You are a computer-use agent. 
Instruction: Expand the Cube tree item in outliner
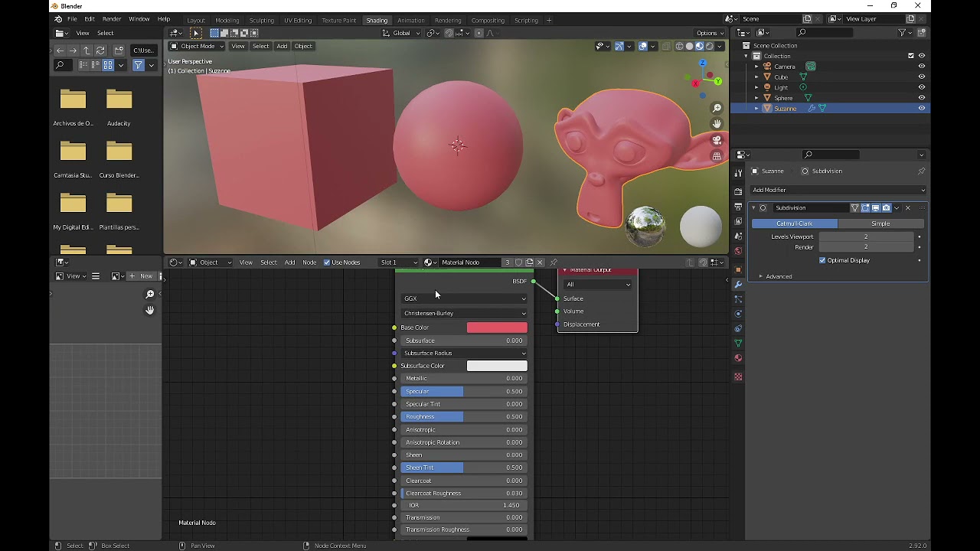coord(756,77)
